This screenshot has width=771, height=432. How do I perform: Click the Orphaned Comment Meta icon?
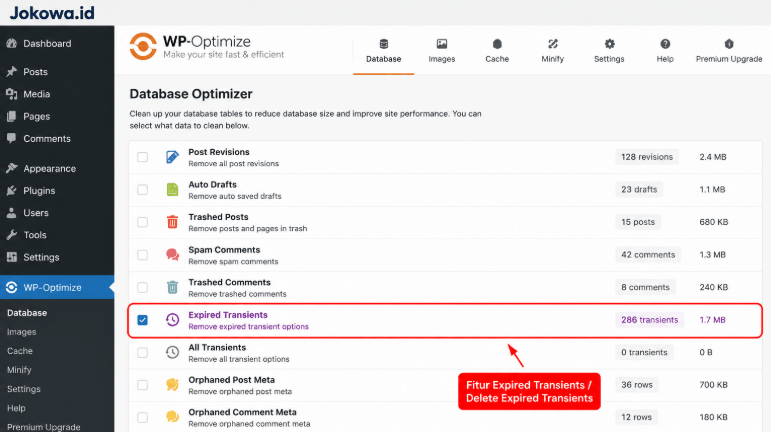click(x=172, y=417)
